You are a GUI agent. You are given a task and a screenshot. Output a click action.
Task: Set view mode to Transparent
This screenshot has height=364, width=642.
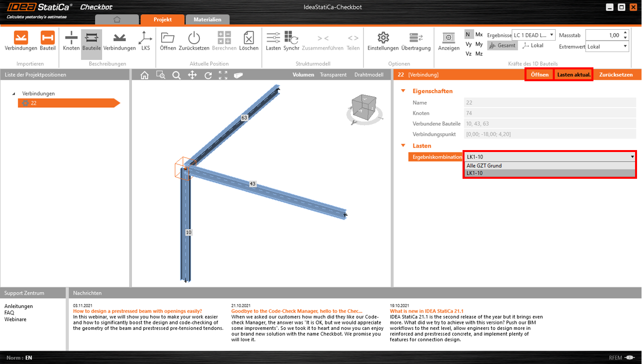pos(333,75)
